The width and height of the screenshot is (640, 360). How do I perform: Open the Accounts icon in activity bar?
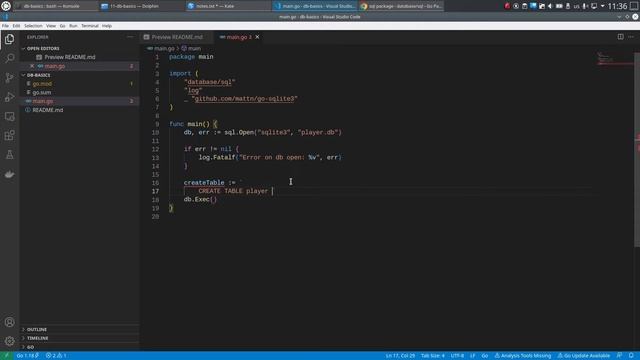pyautogui.click(x=9, y=322)
